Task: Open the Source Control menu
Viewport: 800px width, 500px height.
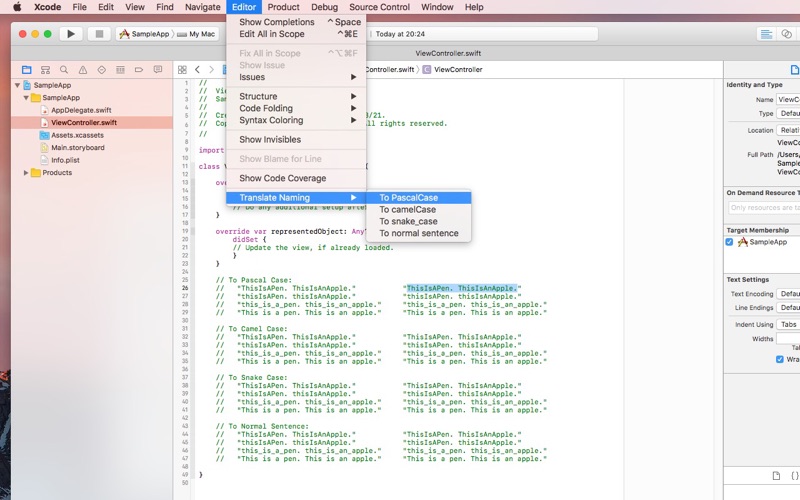Action: [379, 7]
